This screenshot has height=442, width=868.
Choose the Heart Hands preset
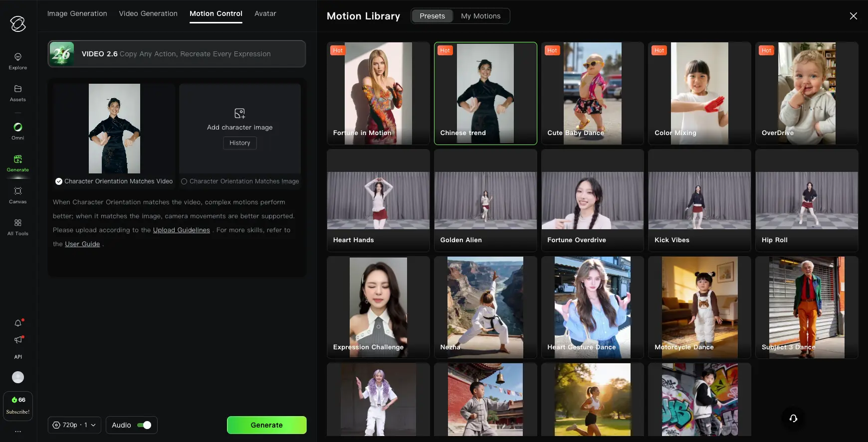[x=378, y=200]
